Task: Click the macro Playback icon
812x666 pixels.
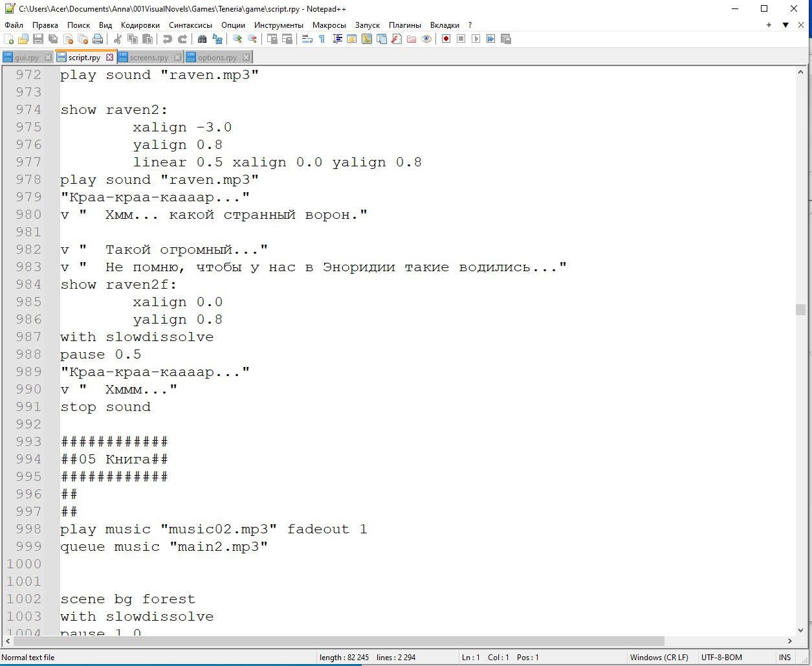Action: pos(476,39)
